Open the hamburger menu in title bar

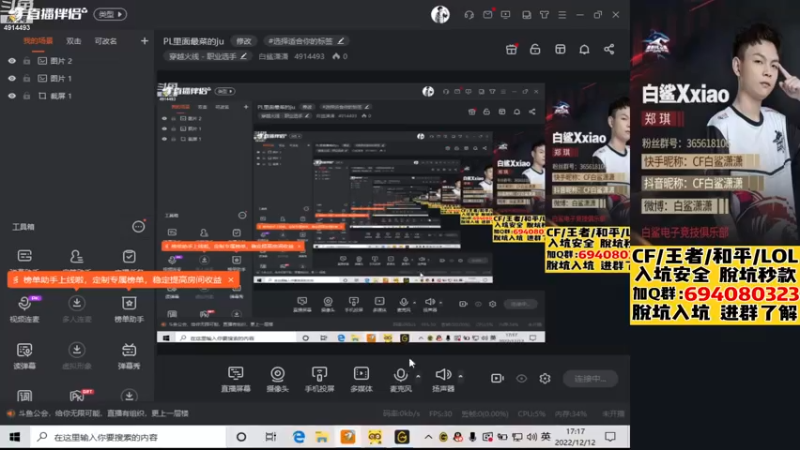pyautogui.click(x=562, y=15)
